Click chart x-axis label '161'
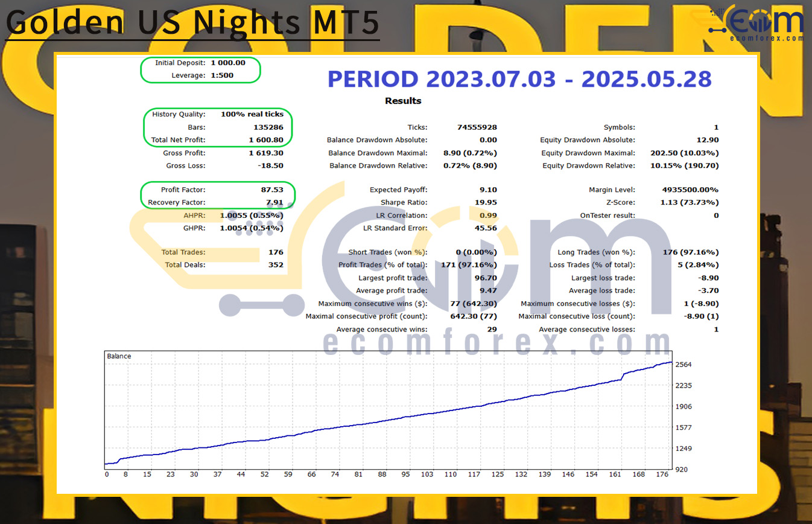The image size is (812, 524). [x=615, y=474]
